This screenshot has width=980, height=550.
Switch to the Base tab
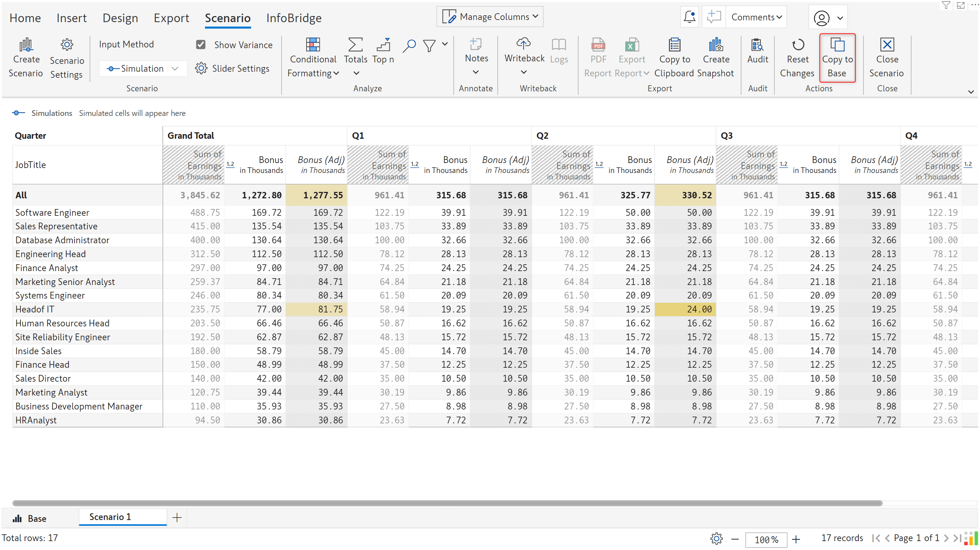coord(37,517)
